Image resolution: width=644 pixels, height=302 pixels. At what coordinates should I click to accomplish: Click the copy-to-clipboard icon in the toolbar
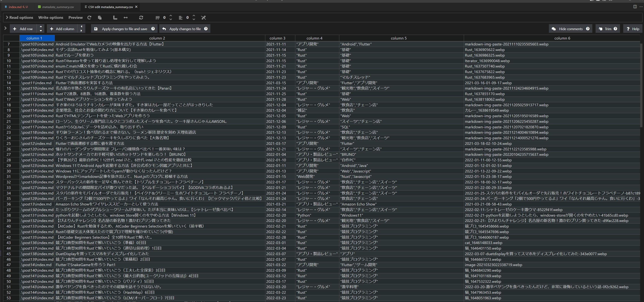[100, 17]
